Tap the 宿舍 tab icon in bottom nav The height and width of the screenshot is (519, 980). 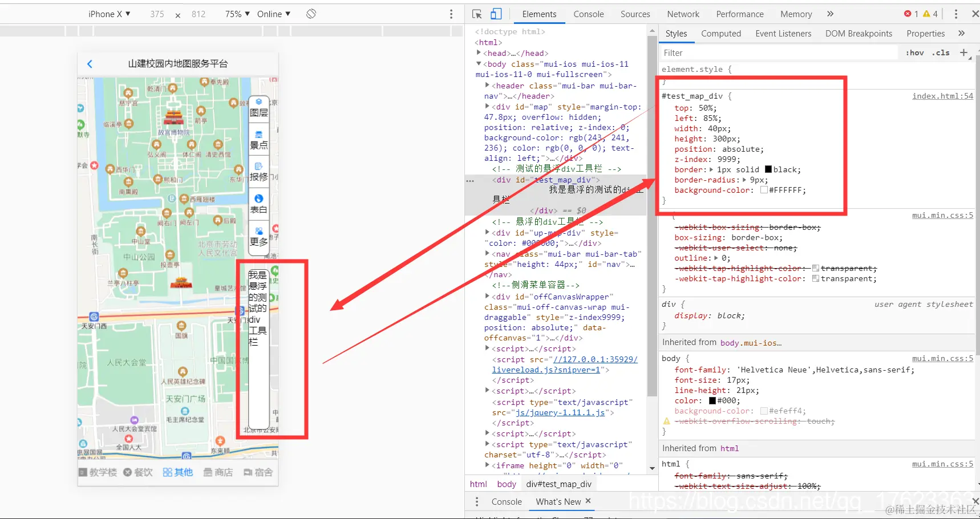(248, 472)
